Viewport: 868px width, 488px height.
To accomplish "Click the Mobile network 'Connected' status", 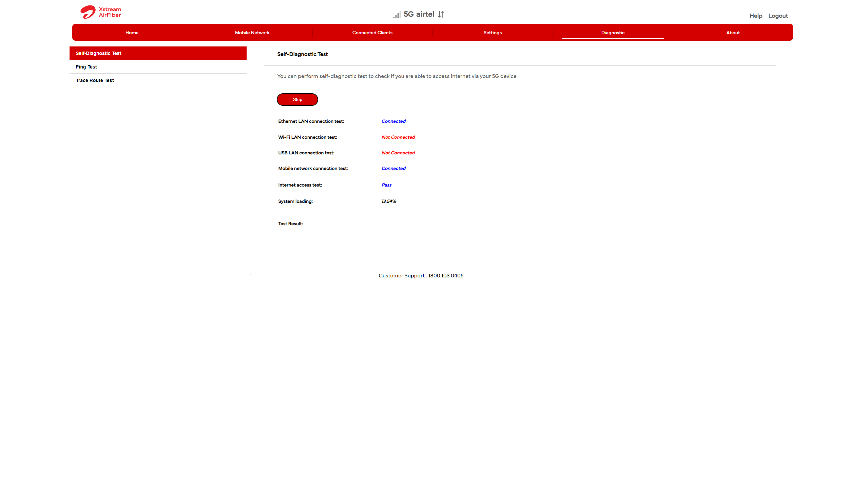I will click(x=393, y=168).
